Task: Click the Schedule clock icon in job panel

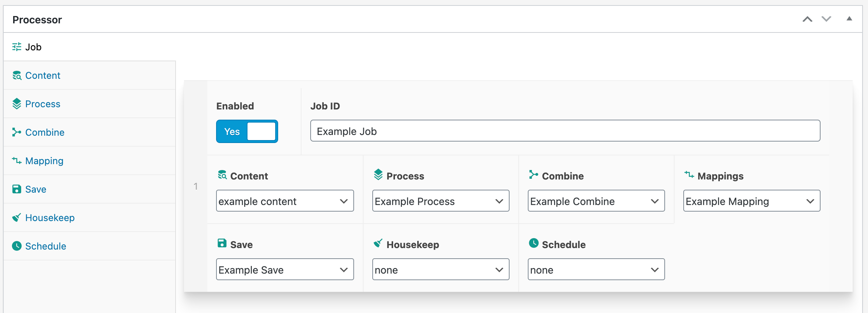Action: (x=534, y=243)
